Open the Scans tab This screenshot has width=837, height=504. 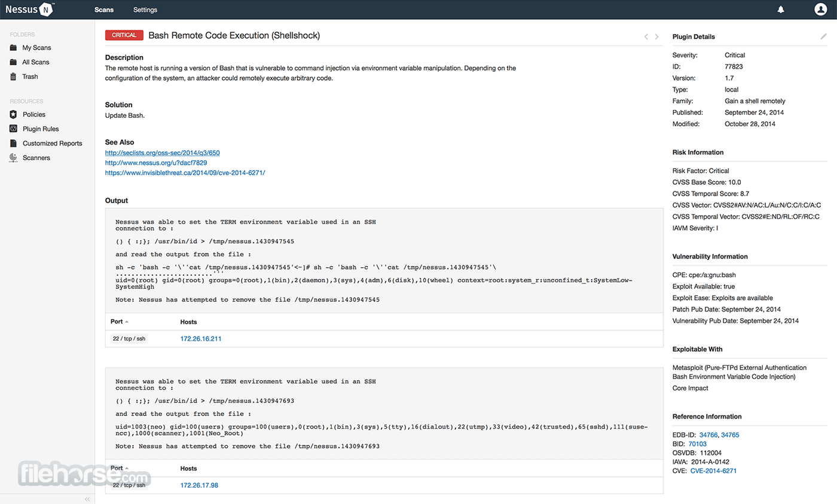(x=104, y=10)
